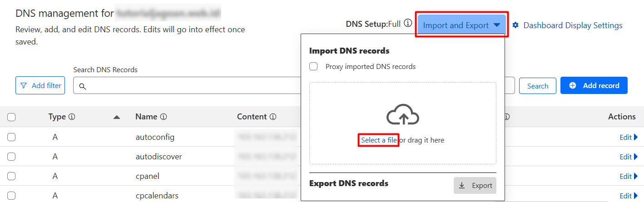The height and width of the screenshot is (202, 644).
Task: Click the Export DNS records heading
Action: pos(349,183)
